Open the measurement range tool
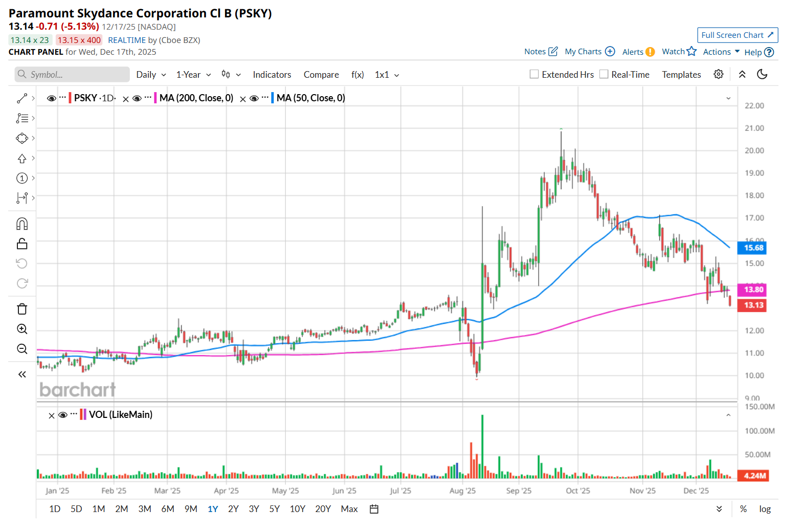This screenshot has height=532, width=802. click(x=22, y=198)
